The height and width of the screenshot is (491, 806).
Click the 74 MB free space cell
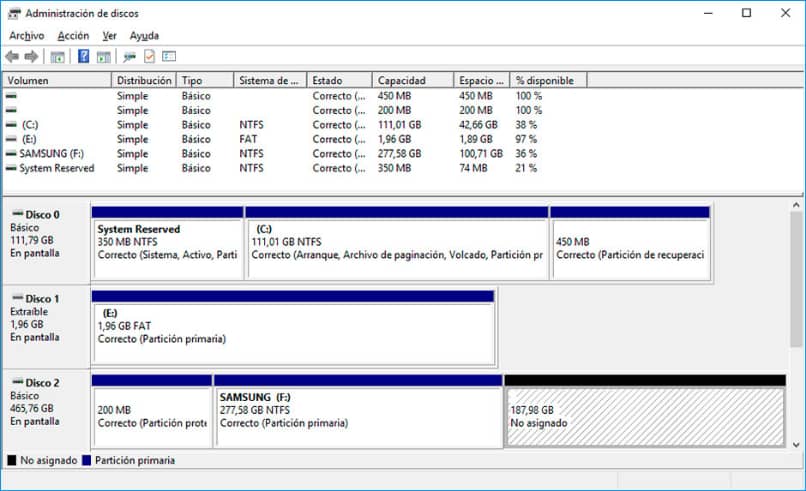pyautogui.click(x=473, y=168)
